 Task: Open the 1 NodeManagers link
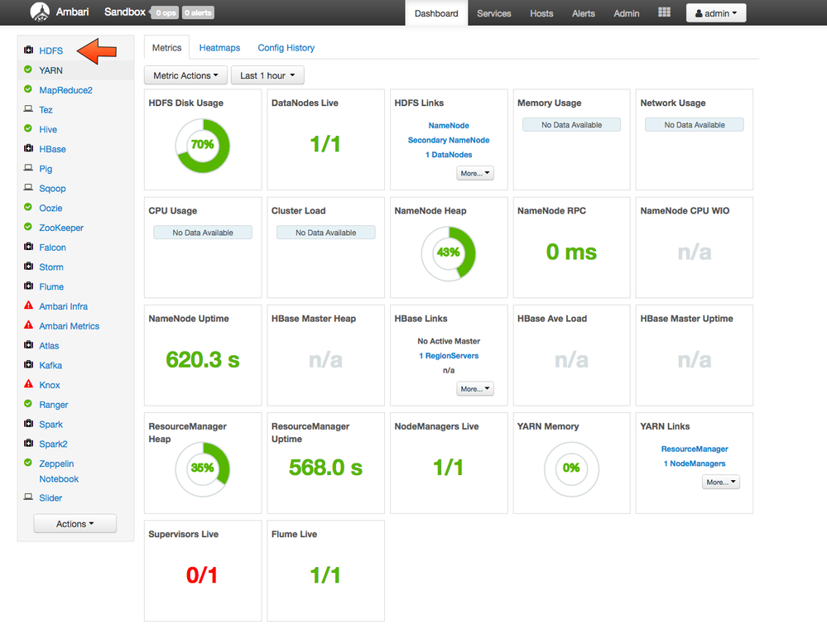tap(695, 463)
